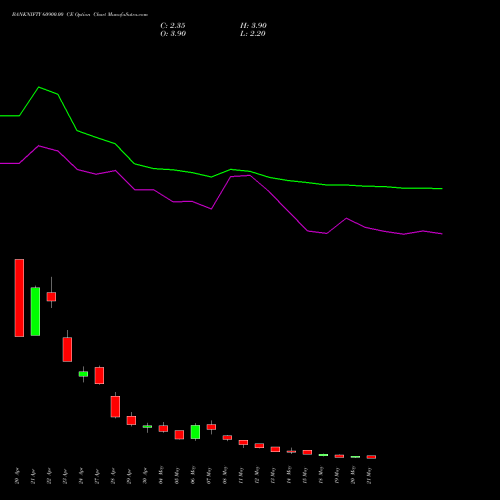This screenshot has width=500, height=500.
Task: Select the tall red candle for 20 Apr
Action: tap(19, 298)
